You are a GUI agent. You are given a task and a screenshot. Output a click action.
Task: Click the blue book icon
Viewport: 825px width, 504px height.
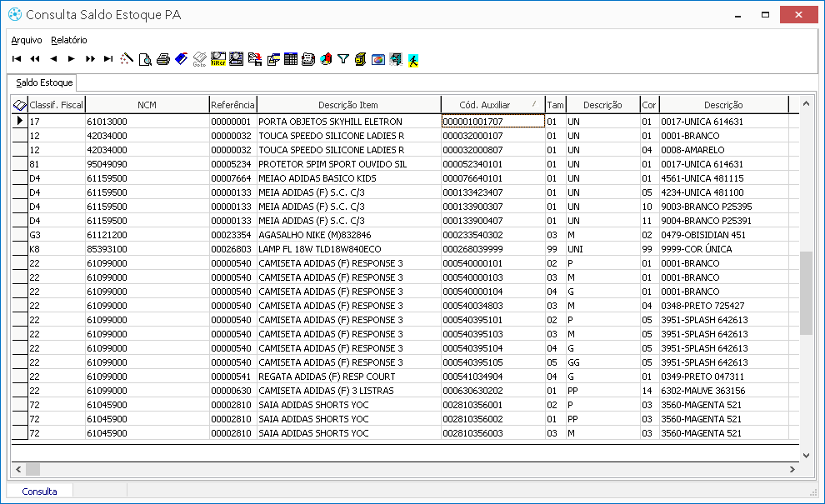[x=182, y=59]
